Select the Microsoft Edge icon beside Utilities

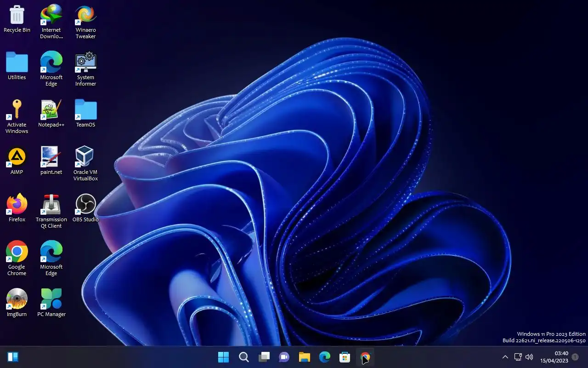51,69
